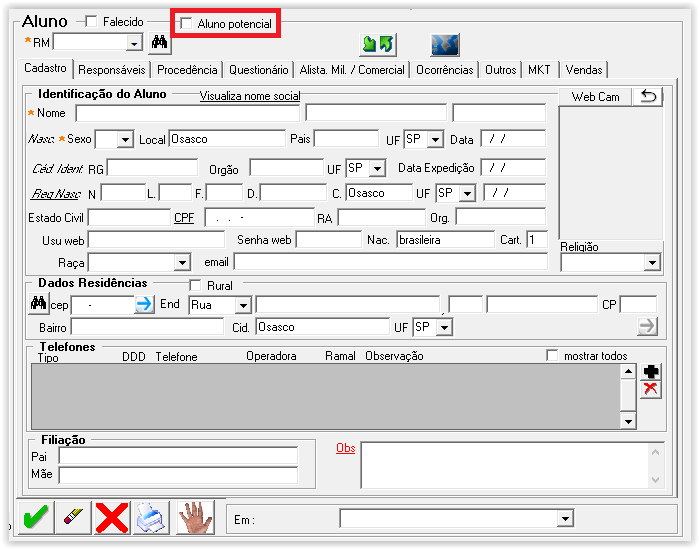The width and height of the screenshot is (699, 549).
Task: Click the first Nome input field
Action: pos(188,113)
